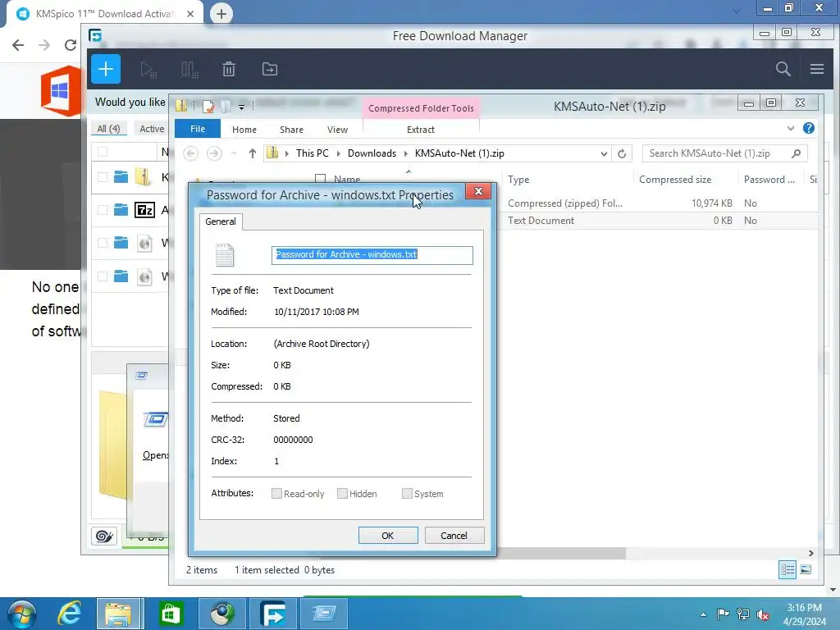Tick the select-all checkbox beside the Name column
The width and height of the screenshot is (840, 630).
pos(321,179)
